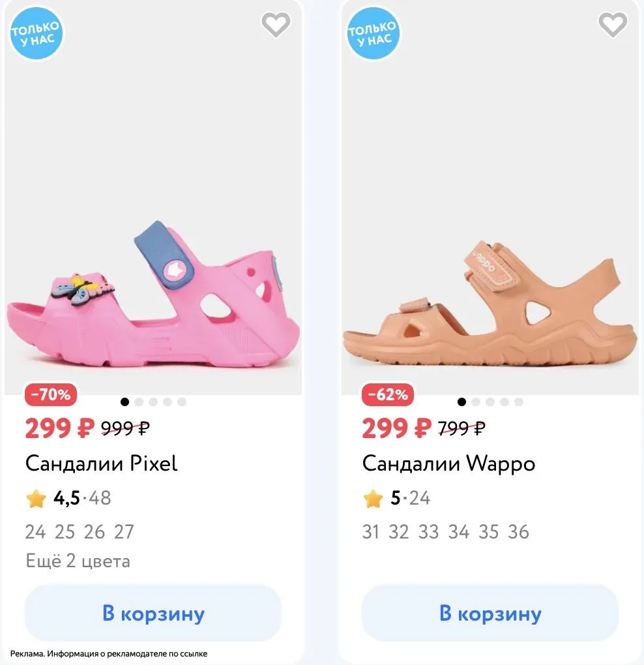Select the second image dot for Wappo sandals
The width and height of the screenshot is (644, 665).
pyautogui.click(x=476, y=402)
